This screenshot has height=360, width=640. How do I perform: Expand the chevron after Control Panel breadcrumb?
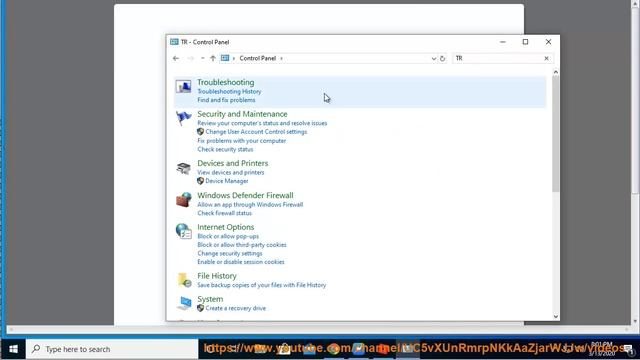[x=281, y=58]
